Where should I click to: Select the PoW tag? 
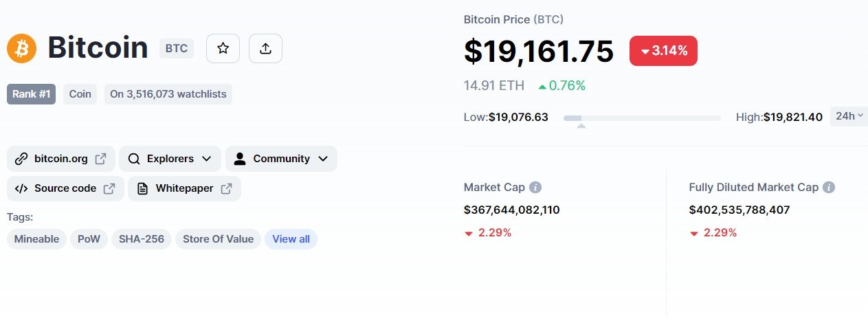[x=89, y=239]
